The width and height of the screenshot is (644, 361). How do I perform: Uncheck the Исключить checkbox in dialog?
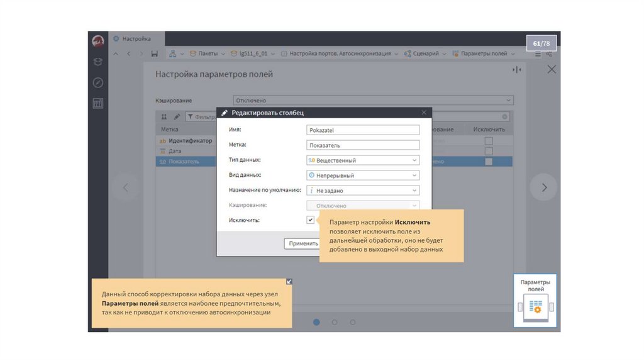tap(311, 220)
